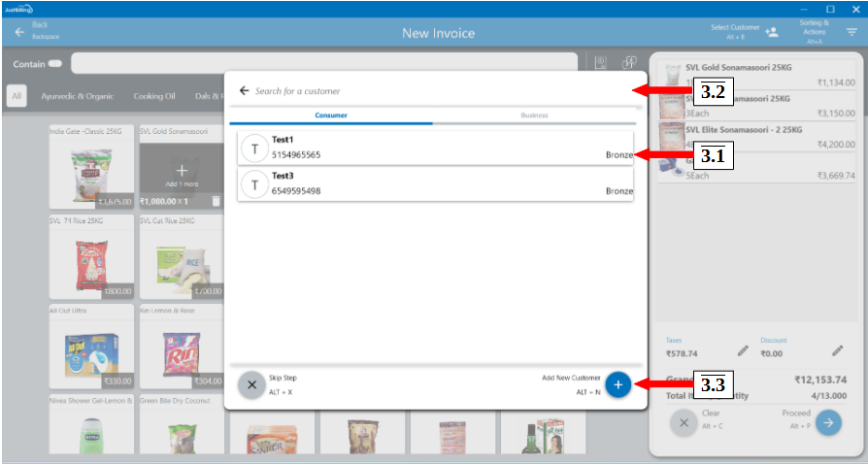Click the Clear X button in the cart

click(x=684, y=423)
